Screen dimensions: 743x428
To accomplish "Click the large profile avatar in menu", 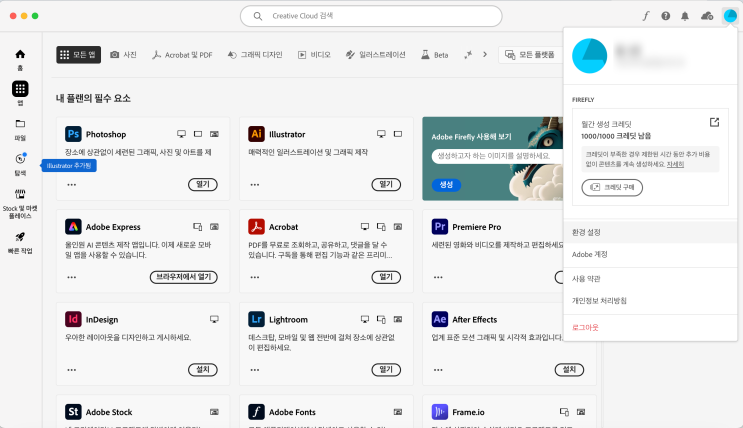I will (x=589, y=56).
